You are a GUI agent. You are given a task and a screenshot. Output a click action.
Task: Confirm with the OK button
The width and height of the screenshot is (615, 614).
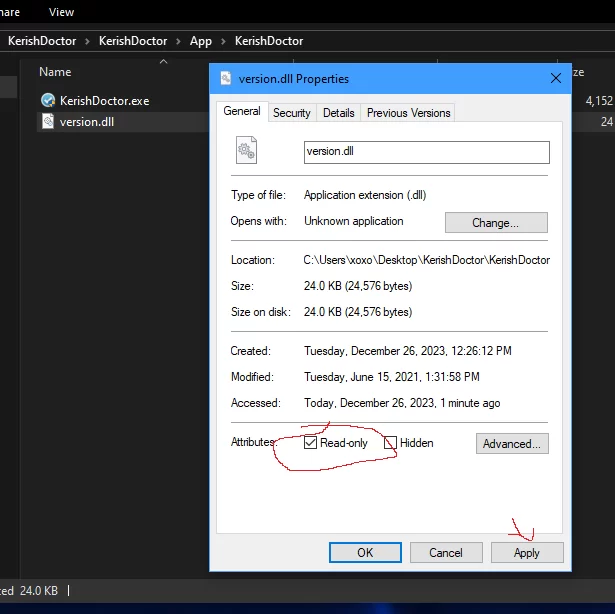click(x=365, y=552)
